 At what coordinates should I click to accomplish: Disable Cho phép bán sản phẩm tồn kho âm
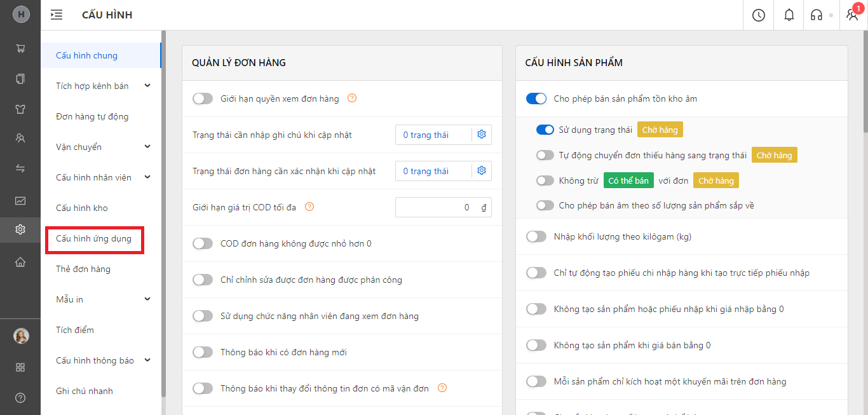(536, 99)
